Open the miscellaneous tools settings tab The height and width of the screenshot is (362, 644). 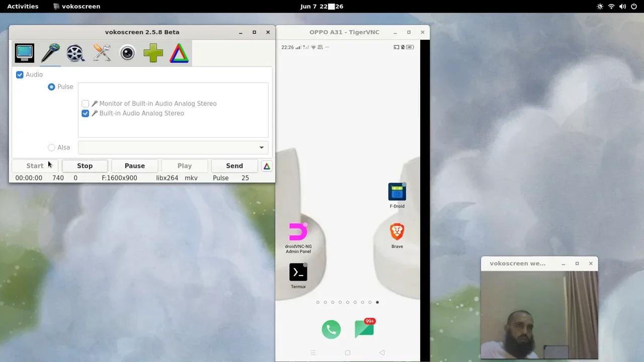(x=102, y=52)
